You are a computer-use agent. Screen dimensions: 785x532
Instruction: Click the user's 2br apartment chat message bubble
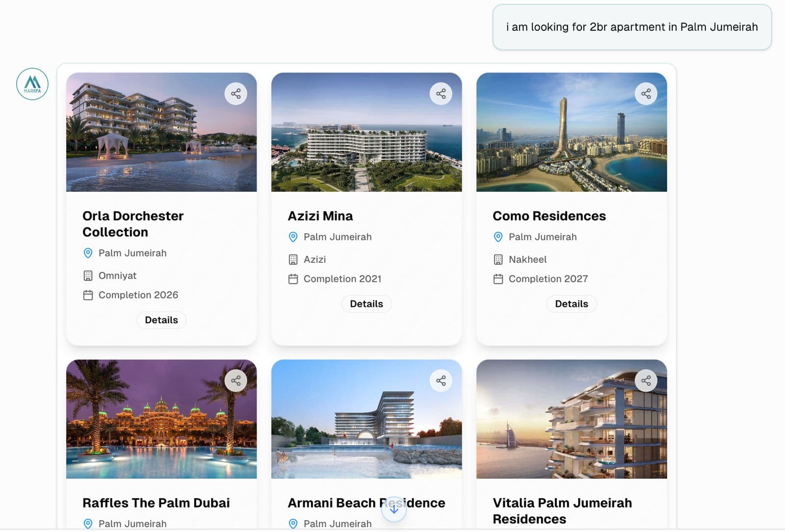click(x=632, y=27)
